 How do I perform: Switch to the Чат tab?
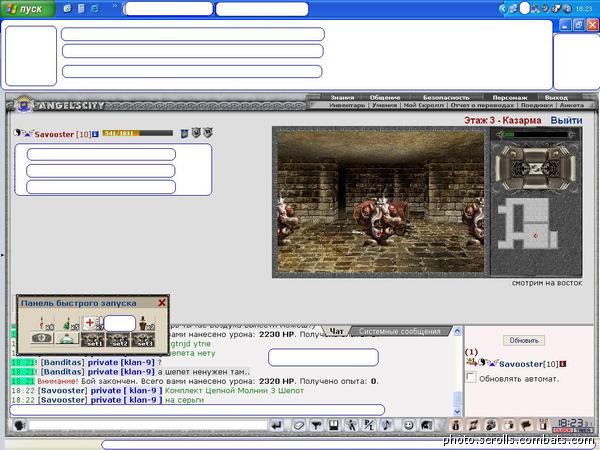pyautogui.click(x=336, y=331)
